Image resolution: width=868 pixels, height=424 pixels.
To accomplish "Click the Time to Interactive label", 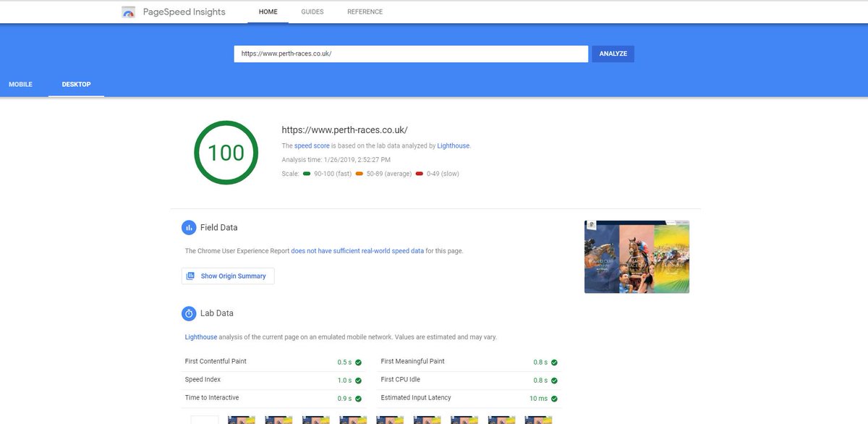I will 212,397.
